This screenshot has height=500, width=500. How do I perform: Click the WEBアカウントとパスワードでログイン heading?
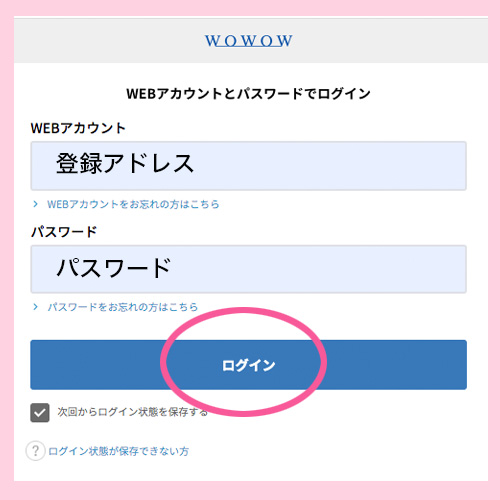click(249, 94)
